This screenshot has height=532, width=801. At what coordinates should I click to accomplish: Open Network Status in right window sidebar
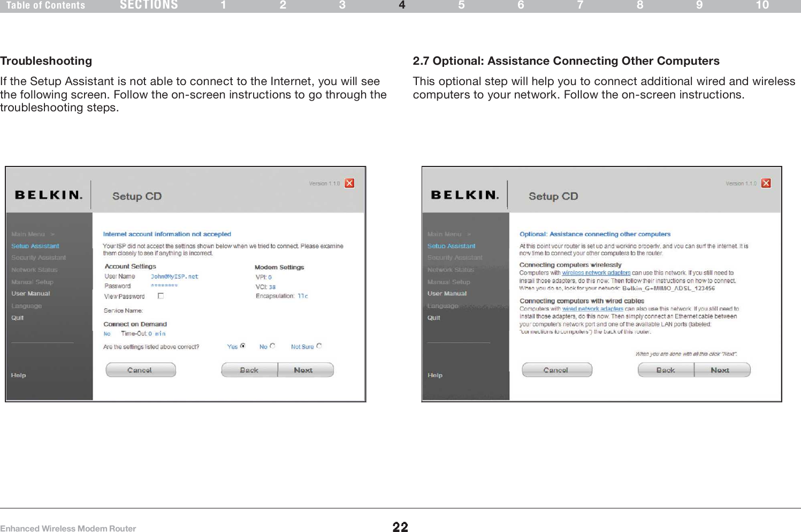tap(451, 270)
